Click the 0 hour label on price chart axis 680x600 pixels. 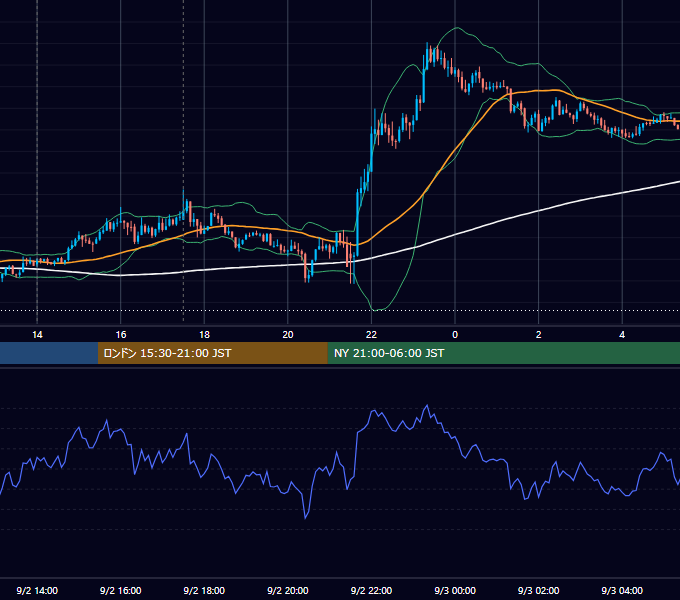click(x=455, y=335)
